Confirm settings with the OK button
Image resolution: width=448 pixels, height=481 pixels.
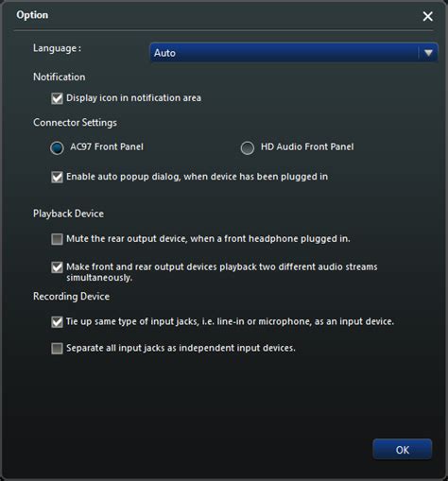click(403, 450)
